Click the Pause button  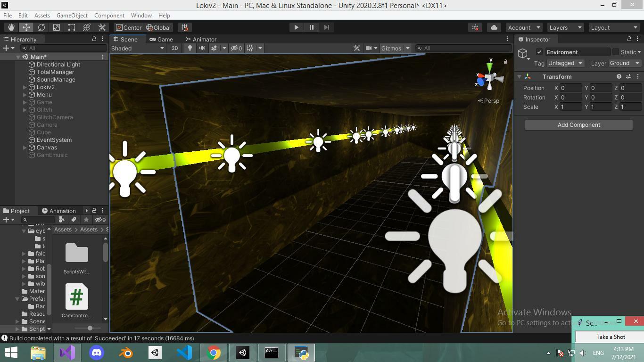click(x=311, y=27)
